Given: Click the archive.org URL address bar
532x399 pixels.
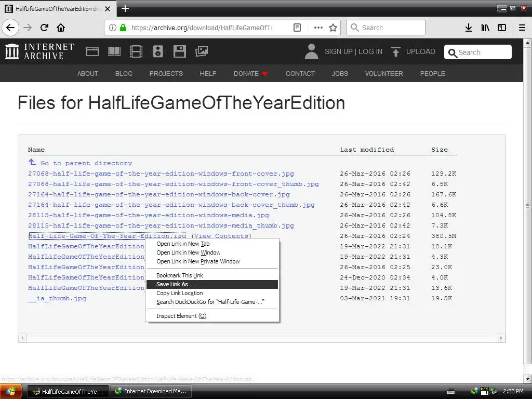Looking at the screenshot, I should [x=202, y=28].
